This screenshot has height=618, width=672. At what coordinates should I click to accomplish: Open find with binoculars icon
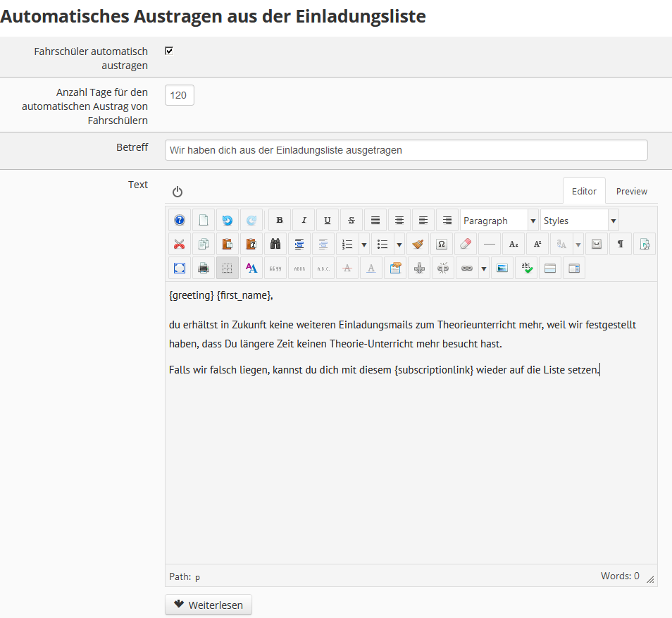click(275, 245)
